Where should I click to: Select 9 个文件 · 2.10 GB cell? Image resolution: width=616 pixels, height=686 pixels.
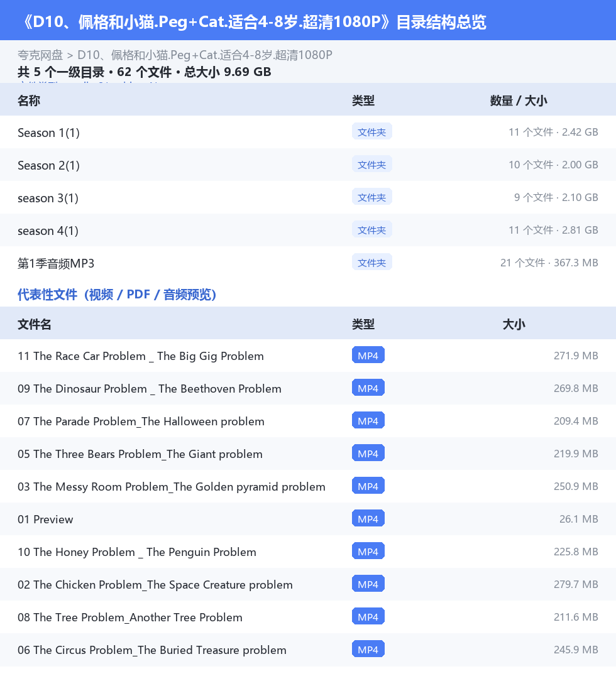click(x=556, y=198)
